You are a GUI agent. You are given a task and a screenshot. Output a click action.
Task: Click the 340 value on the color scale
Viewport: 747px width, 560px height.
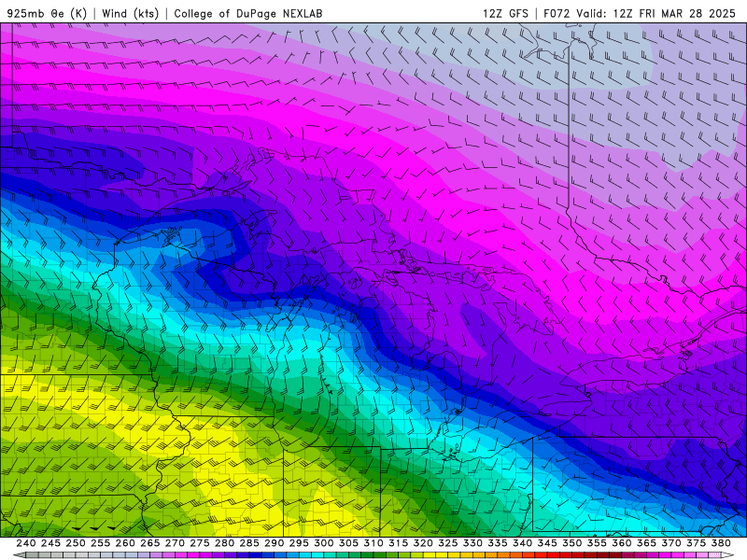point(522,543)
